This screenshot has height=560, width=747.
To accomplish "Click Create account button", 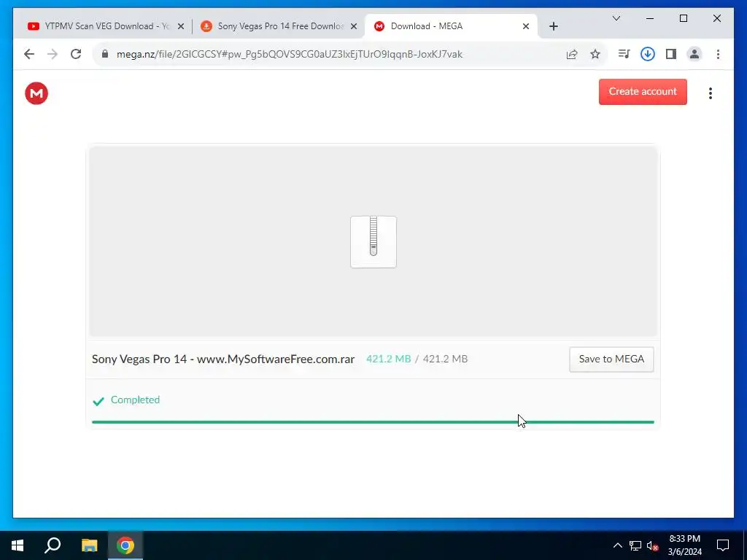I will pos(643,91).
